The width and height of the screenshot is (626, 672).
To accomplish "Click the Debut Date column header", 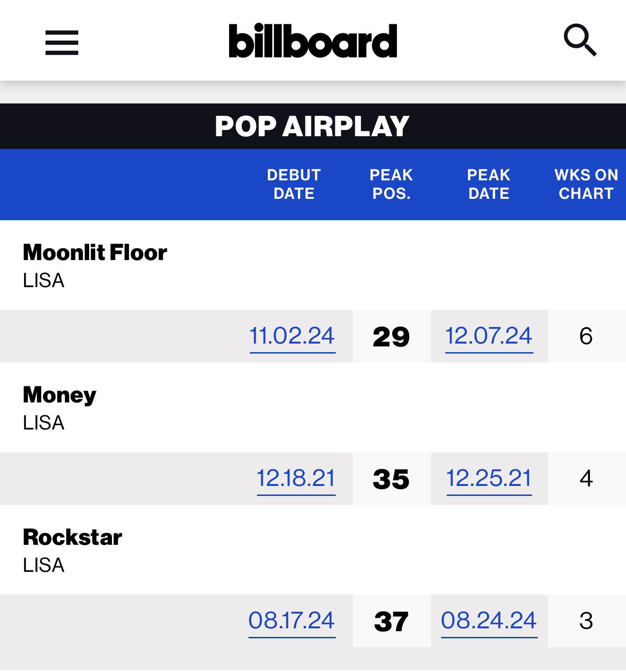I will pyautogui.click(x=294, y=184).
